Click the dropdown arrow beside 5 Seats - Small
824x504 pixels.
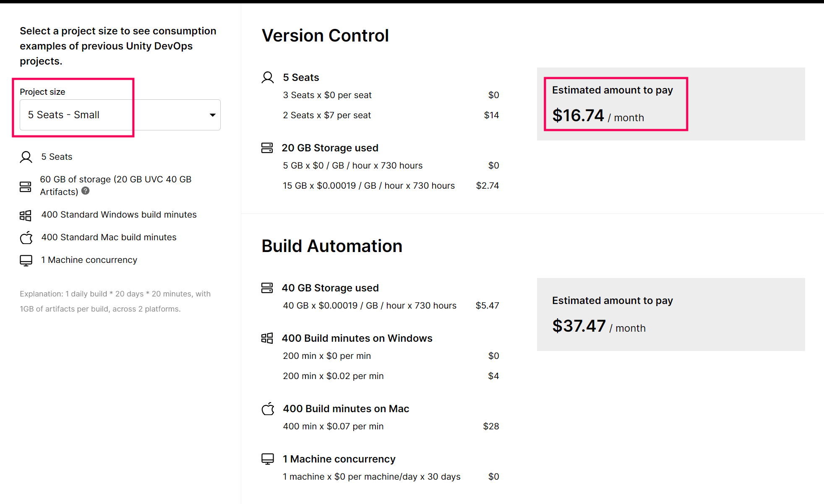pos(212,115)
